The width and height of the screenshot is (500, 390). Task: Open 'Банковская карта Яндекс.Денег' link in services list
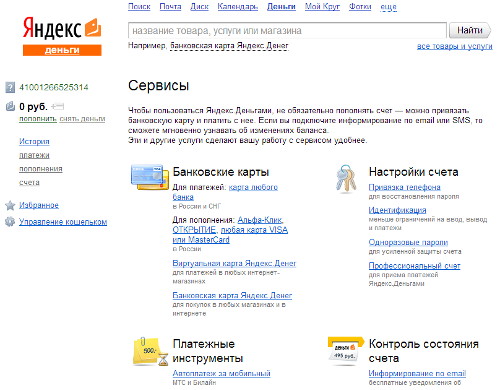232,295
